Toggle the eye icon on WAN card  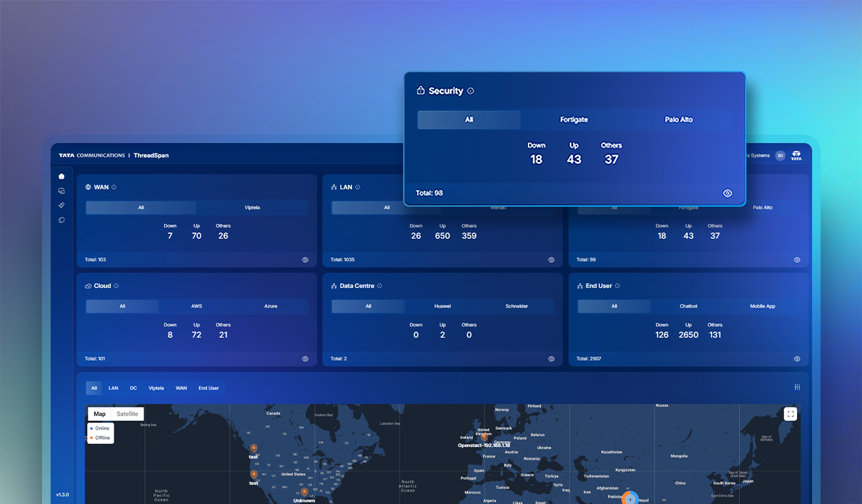305,260
